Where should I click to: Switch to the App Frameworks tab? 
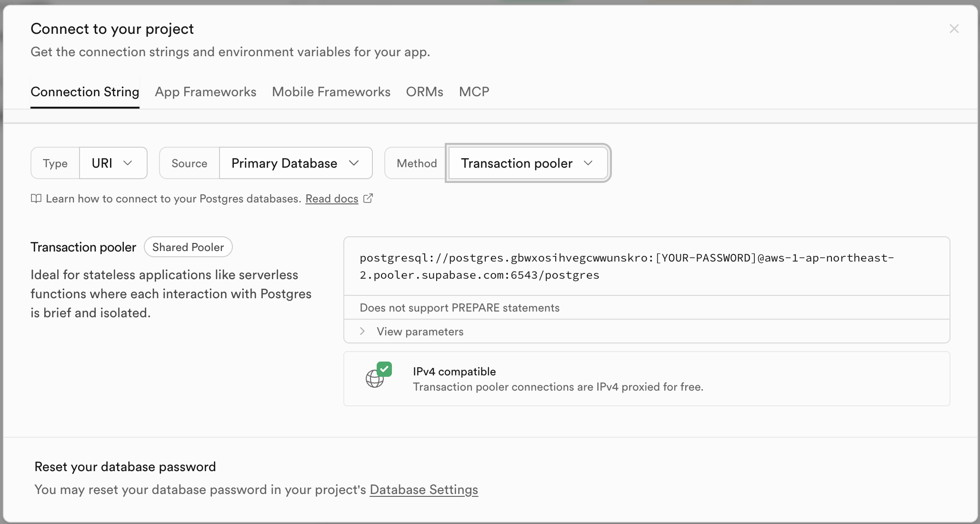point(205,92)
